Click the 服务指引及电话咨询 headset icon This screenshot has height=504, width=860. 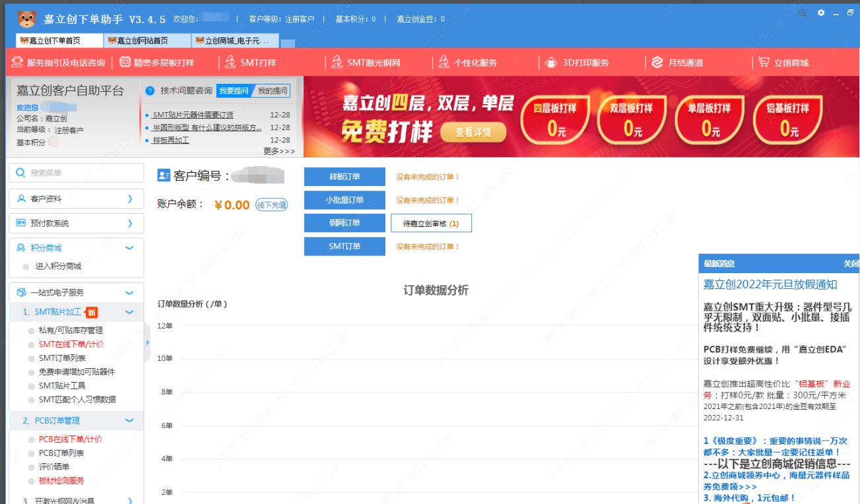point(17,63)
